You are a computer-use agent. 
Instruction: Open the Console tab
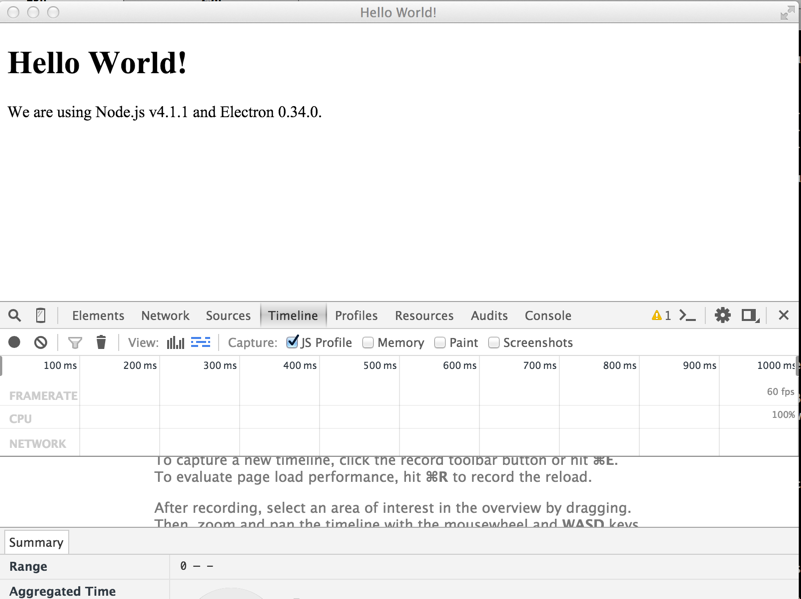click(548, 316)
